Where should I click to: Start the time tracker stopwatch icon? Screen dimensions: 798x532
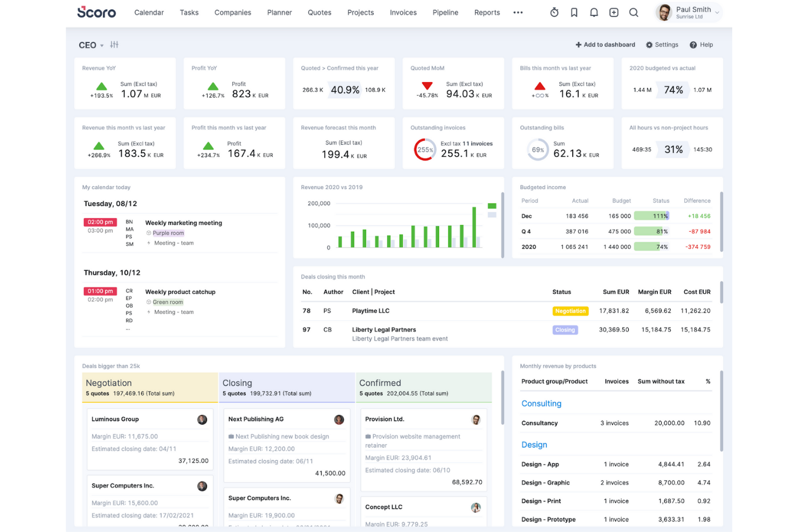(x=554, y=12)
